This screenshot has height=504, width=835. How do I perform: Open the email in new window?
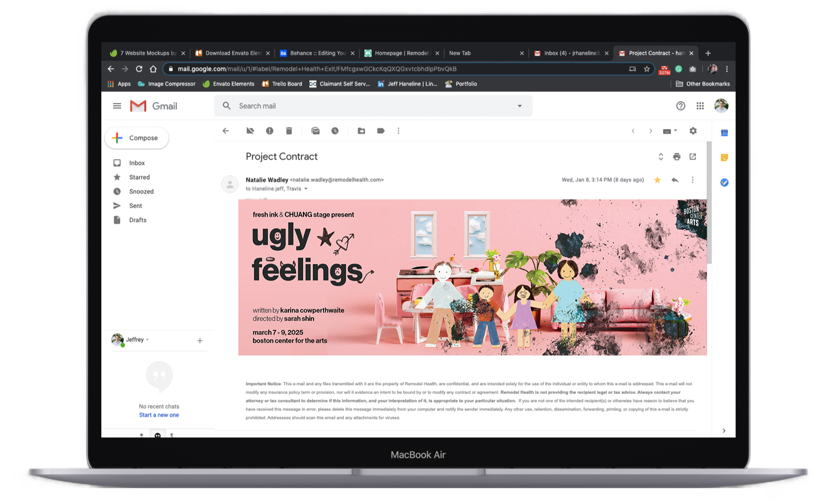pos(693,157)
